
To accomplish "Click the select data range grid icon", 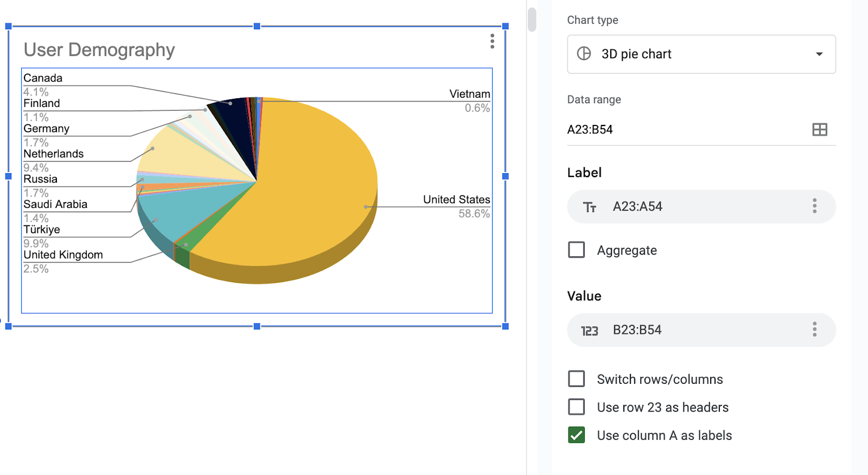I will pos(819,129).
